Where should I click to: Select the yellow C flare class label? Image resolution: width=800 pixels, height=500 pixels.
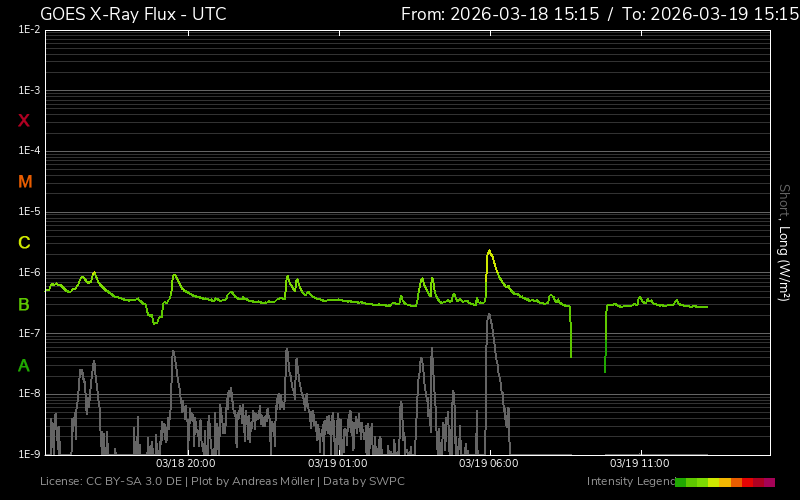click(x=24, y=243)
